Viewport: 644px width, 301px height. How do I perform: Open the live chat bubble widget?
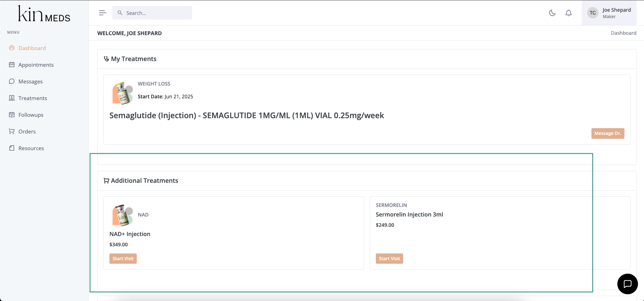[x=627, y=284]
